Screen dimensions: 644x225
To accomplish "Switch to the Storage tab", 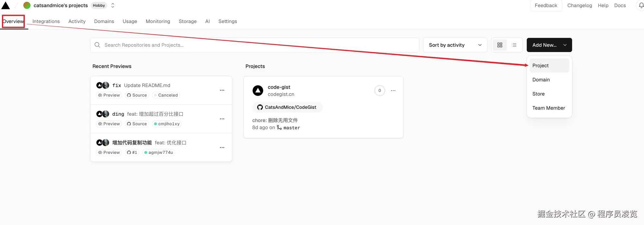I will tap(188, 21).
